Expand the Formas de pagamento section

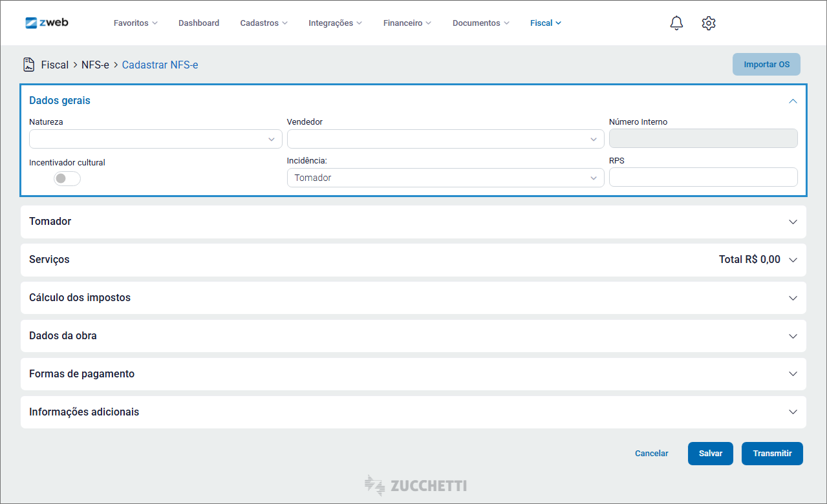[793, 374]
